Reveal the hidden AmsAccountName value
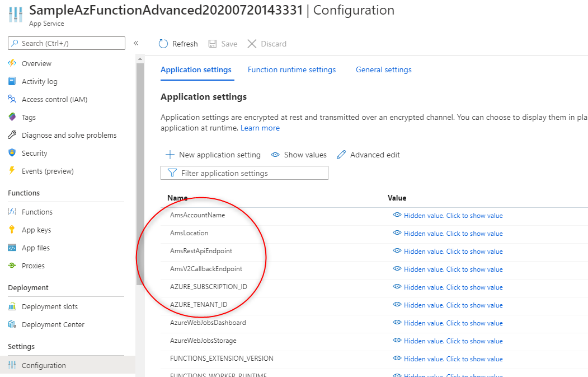This screenshot has height=377, width=588. [448, 215]
